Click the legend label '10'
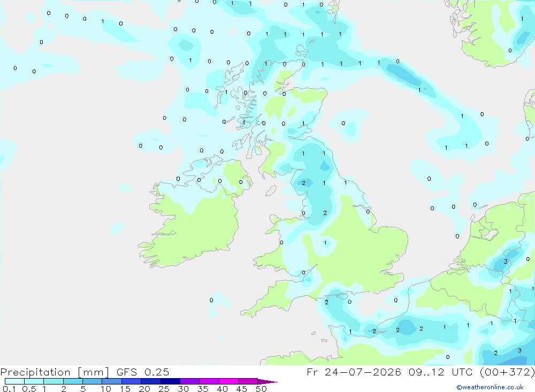The image size is (535, 392). click(106, 389)
